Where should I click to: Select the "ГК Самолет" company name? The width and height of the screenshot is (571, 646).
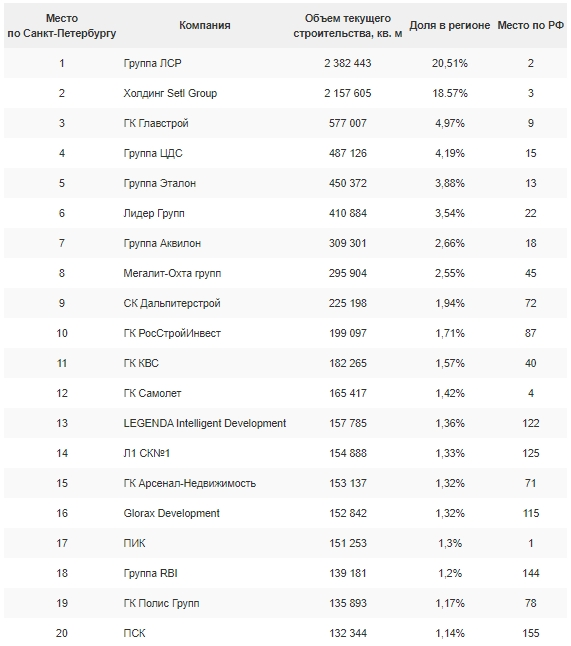pyautogui.click(x=152, y=393)
